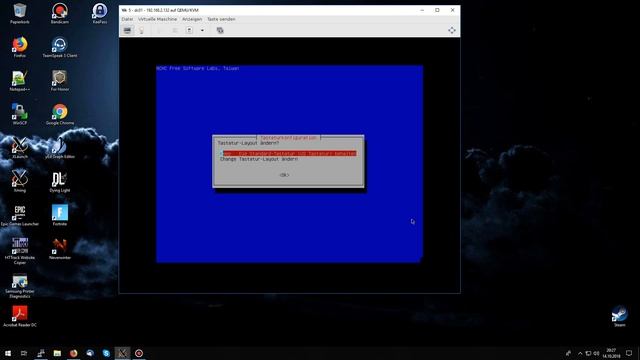Open Windows Start menu
This screenshot has height=360, width=640.
[8, 353]
